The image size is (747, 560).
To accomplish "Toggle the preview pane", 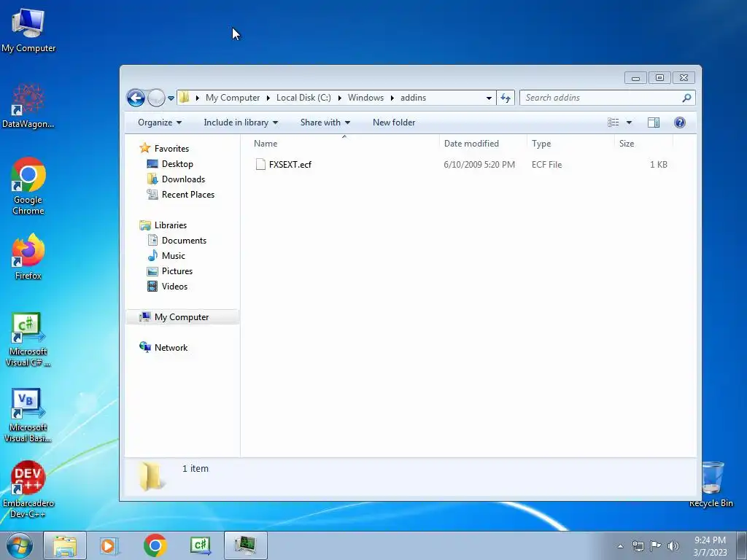I will tap(654, 122).
